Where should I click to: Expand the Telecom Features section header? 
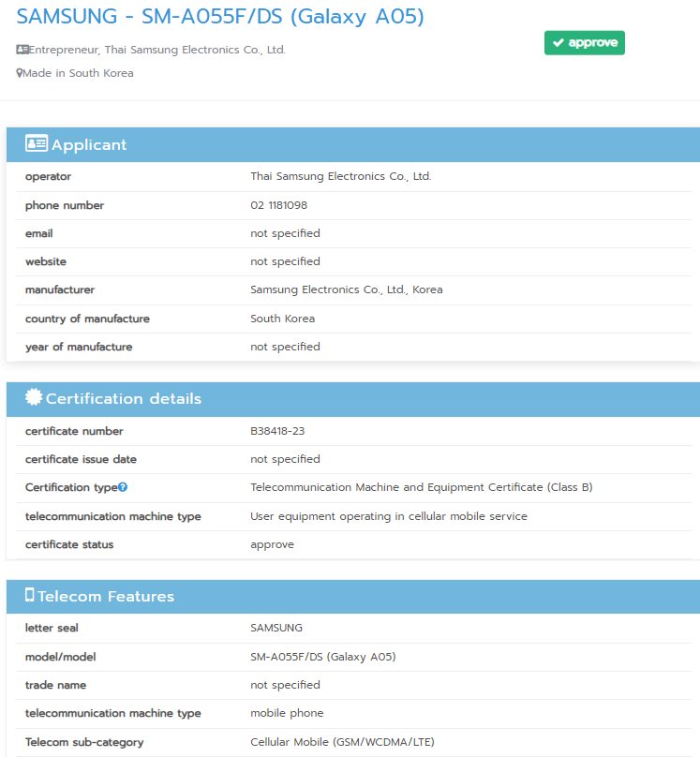click(x=352, y=596)
